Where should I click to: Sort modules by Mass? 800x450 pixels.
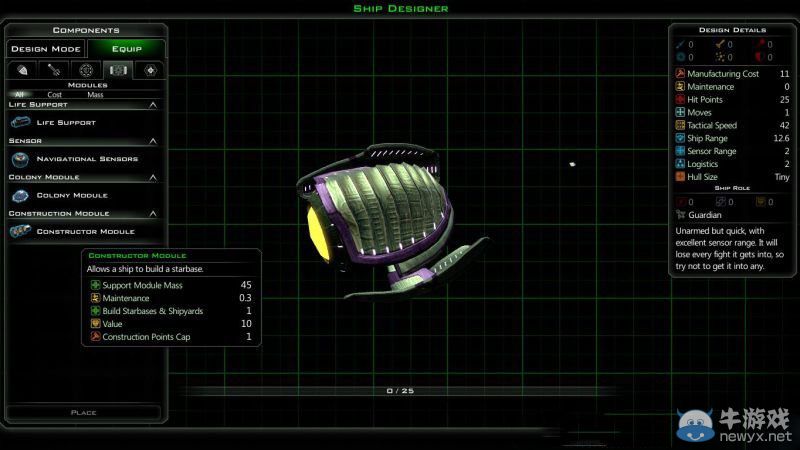point(95,94)
